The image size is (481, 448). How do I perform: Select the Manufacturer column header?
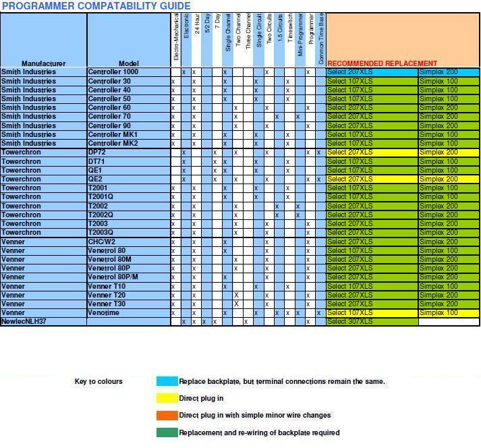(x=43, y=63)
